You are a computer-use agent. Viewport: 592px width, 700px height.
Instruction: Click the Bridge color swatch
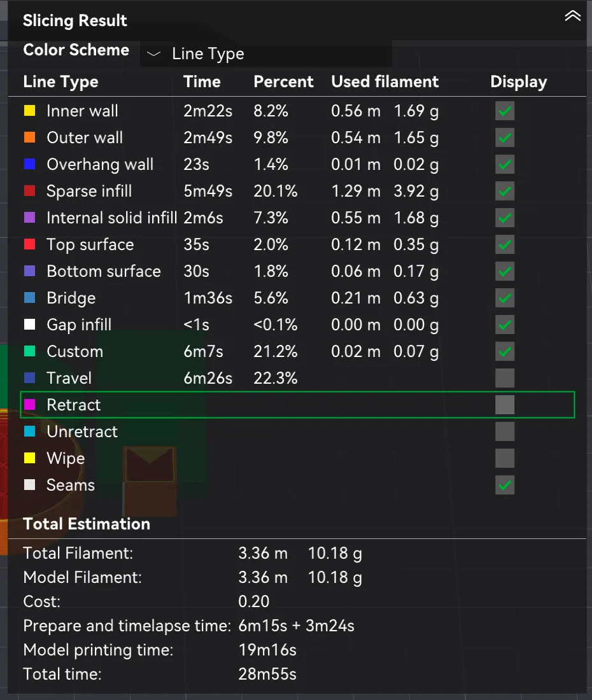coord(29,298)
